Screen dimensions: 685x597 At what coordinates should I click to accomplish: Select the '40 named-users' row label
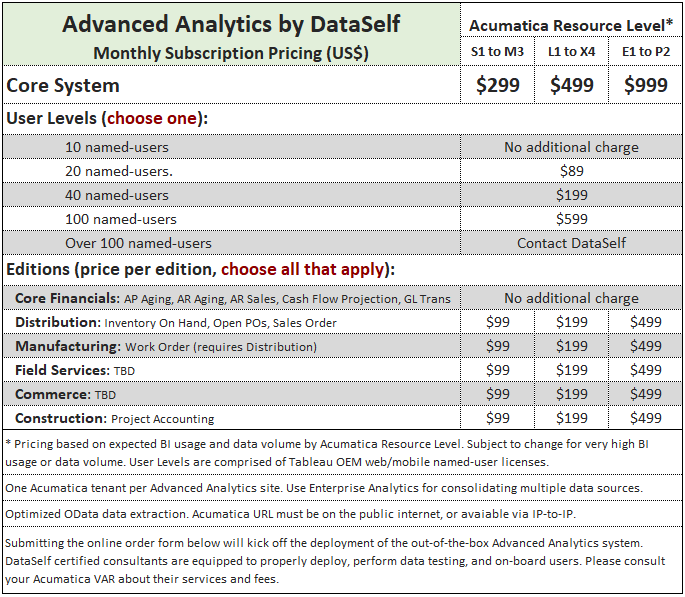pos(117,195)
